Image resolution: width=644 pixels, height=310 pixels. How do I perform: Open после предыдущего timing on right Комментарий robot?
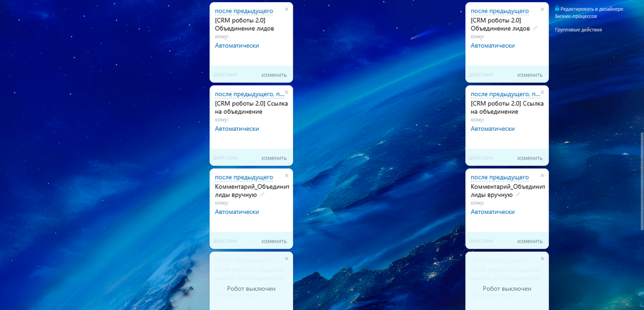click(x=500, y=177)
